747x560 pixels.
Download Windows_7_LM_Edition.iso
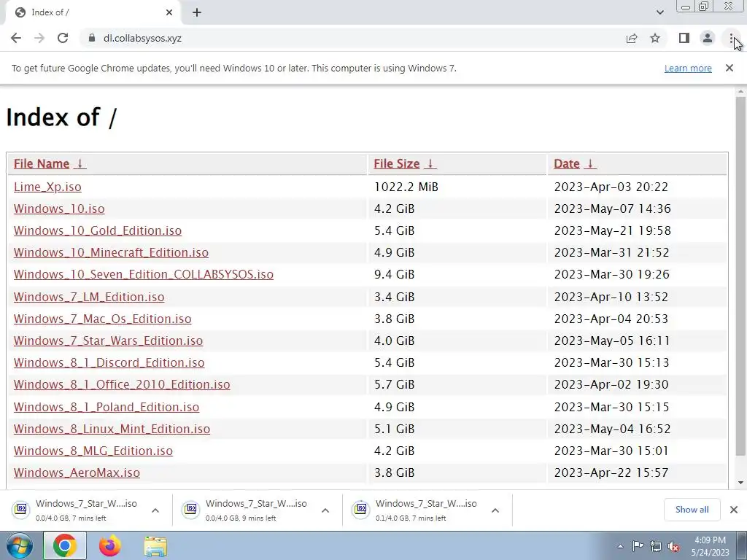coord(89,297)
